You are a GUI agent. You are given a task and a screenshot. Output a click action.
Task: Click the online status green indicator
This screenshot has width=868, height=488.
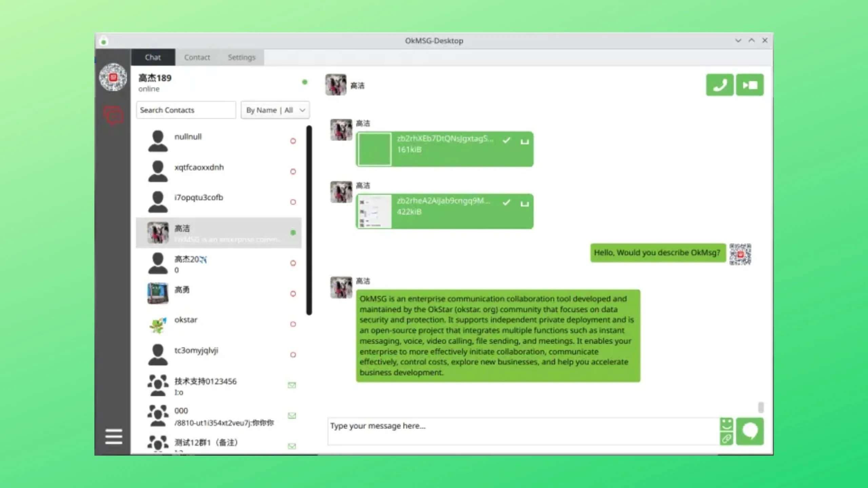pos(304,82)
